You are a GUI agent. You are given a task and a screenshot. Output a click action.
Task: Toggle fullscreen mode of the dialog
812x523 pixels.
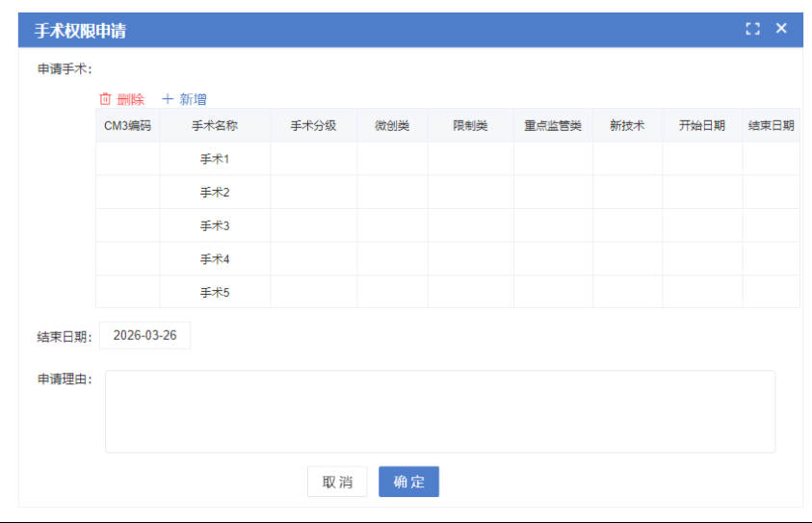[752, 29]
